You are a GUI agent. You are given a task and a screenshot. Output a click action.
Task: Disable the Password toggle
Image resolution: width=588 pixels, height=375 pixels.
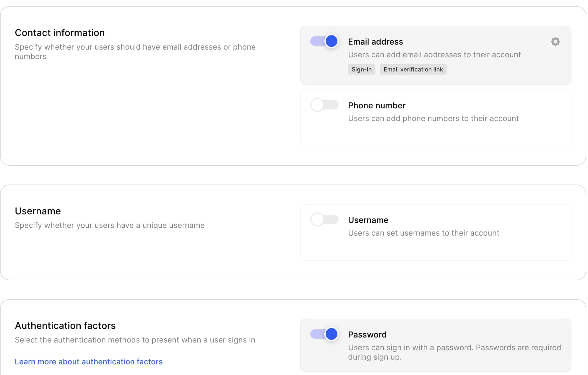tap(324, 334)
